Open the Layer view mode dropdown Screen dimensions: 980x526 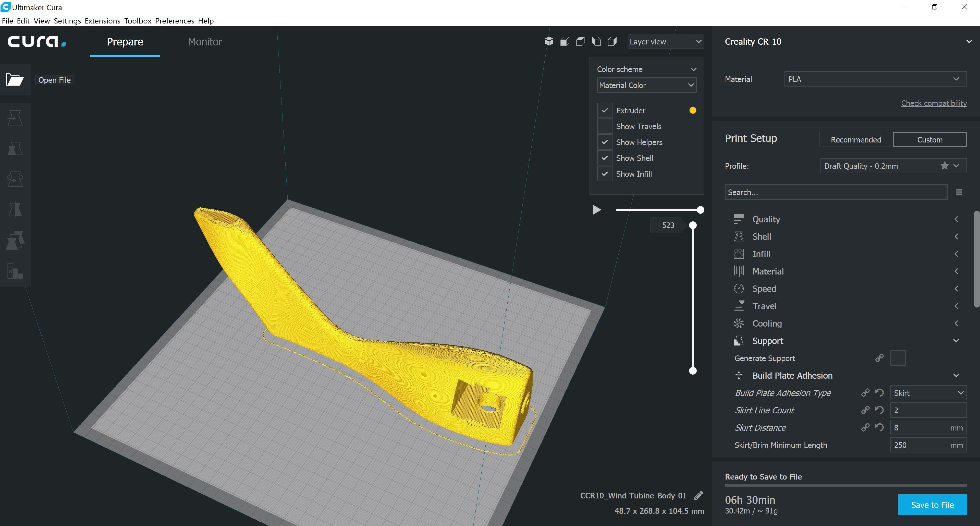pyautogui.click(x=665, y=41)
